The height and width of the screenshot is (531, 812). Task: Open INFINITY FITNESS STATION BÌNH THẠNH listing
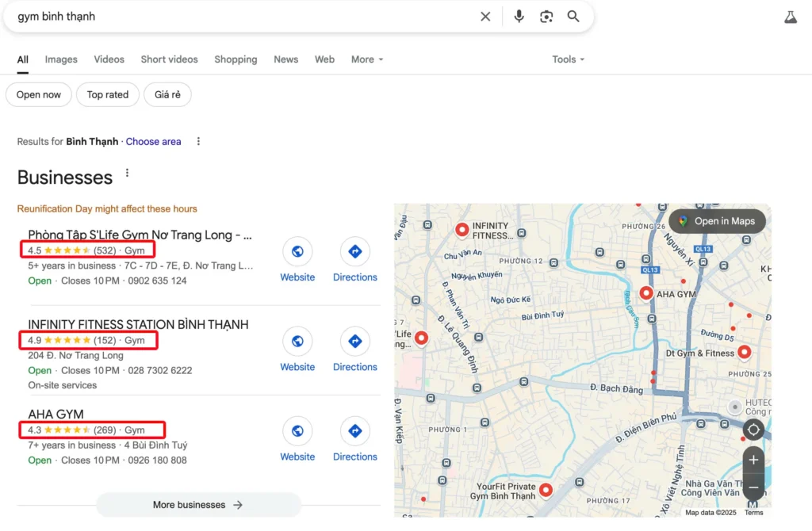138,324
